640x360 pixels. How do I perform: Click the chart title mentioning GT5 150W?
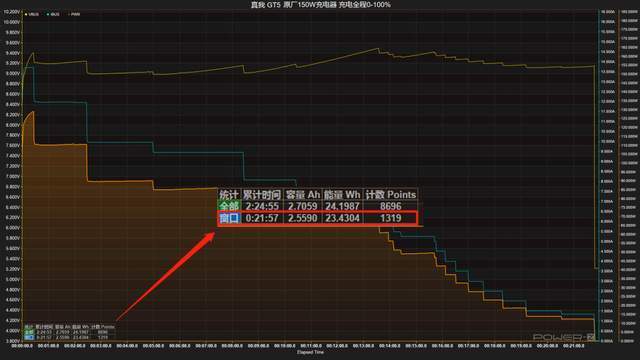[x=320, y=5]
